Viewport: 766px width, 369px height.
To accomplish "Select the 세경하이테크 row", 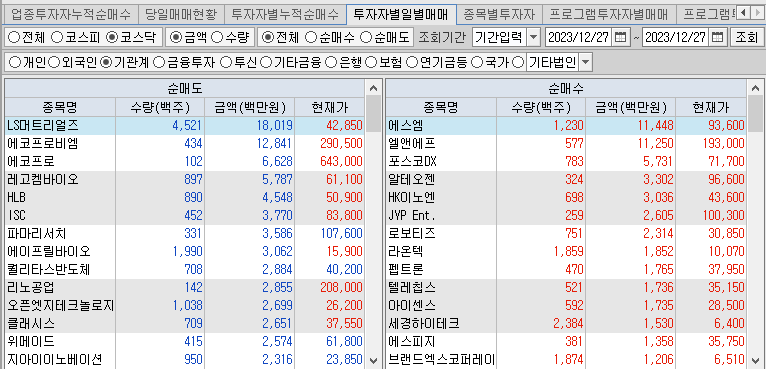I will point(566,324).
